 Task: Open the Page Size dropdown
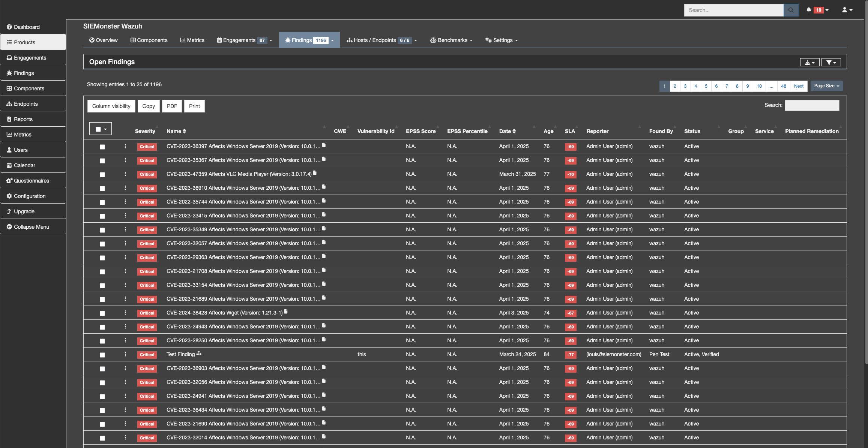[826, 86]
